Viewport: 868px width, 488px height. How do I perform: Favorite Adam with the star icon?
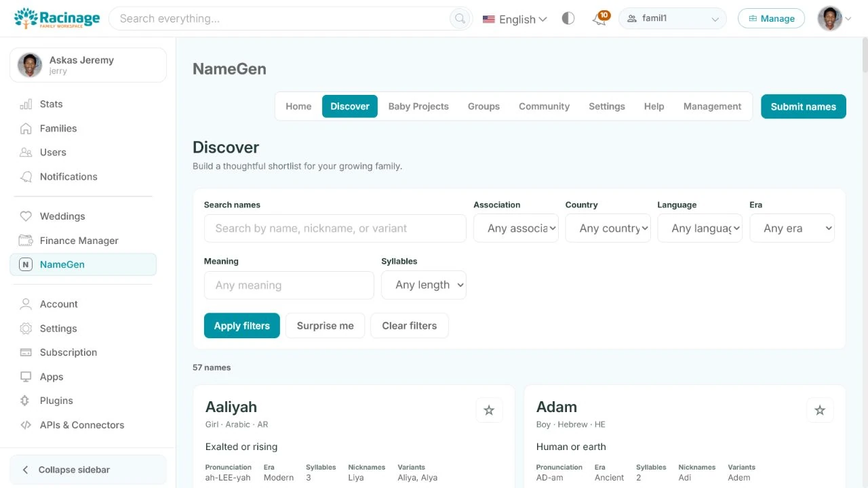click(820, 410)
